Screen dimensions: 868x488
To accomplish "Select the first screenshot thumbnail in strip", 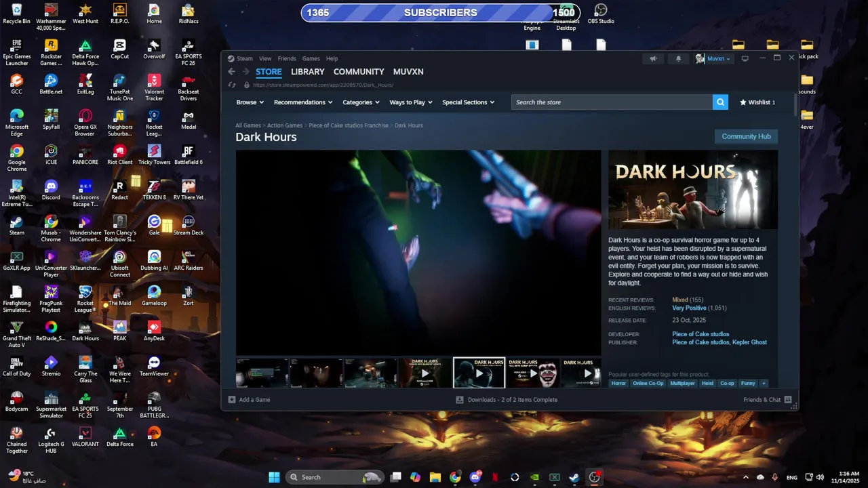I will (x=262, y=373).
